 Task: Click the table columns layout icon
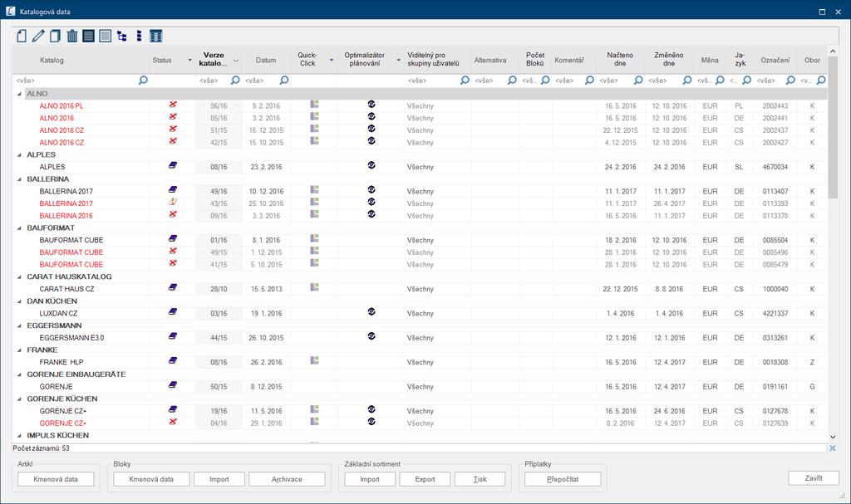(155, 37)
